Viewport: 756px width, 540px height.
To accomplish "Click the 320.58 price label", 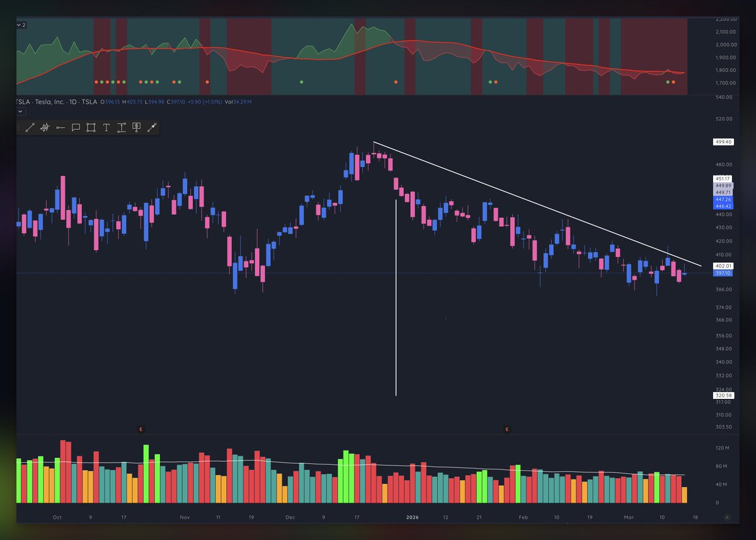I will tap(723, 396).
